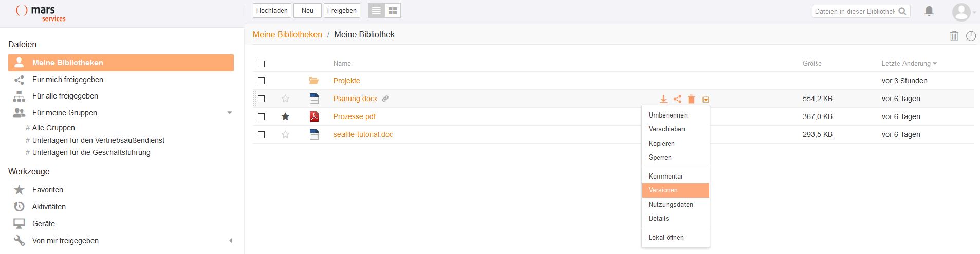Image resolution: width=980 pixels, height=254 pixels.
Task: Open the notifications bell
Action: pos(929,11)
